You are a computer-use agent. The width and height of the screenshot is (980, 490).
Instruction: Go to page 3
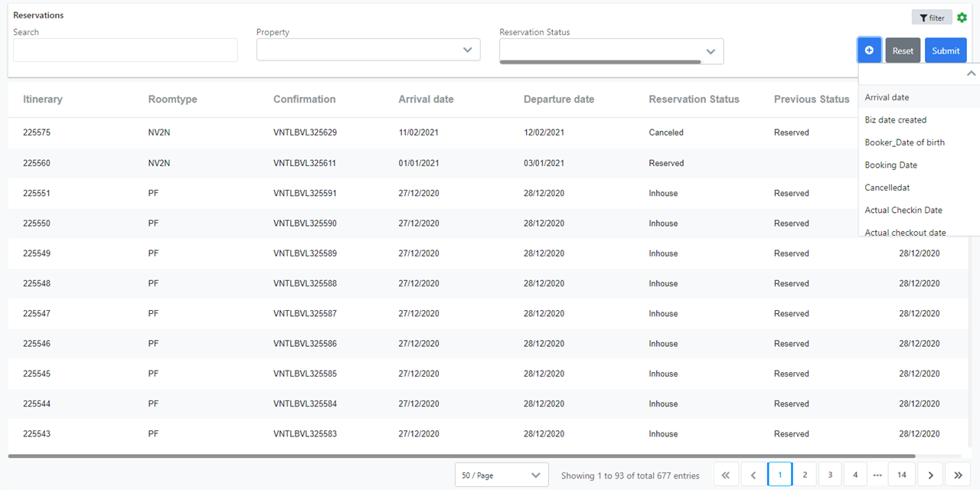pyautogui.click(x=830, y=475)
